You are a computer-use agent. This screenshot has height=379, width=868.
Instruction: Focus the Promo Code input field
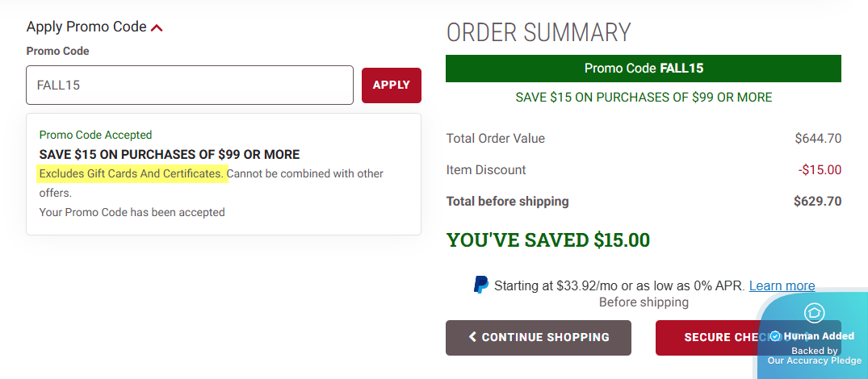190,85
